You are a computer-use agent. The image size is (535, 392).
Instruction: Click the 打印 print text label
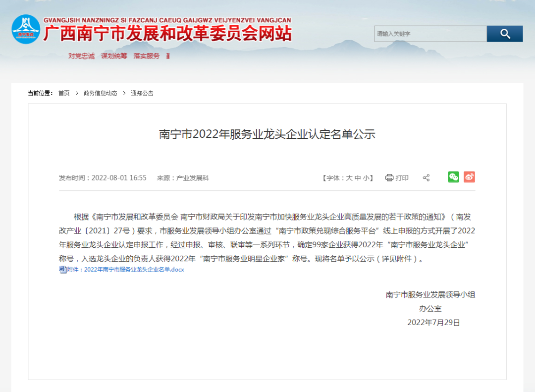tap(402, 178)
